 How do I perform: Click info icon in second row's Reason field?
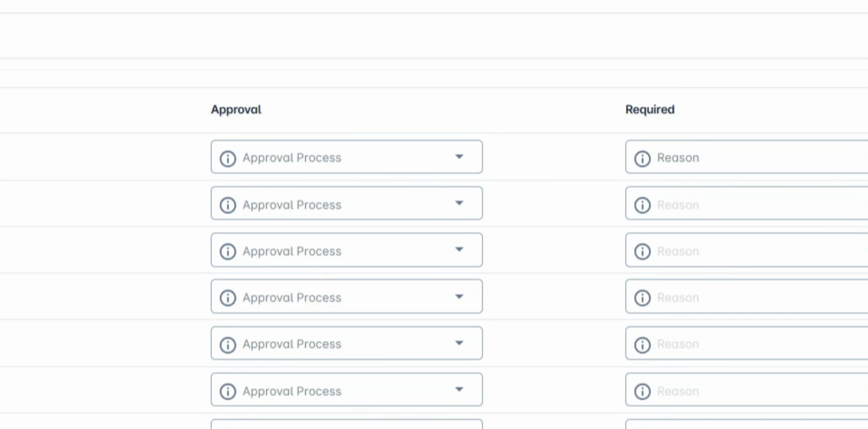(x=642, y=205)
